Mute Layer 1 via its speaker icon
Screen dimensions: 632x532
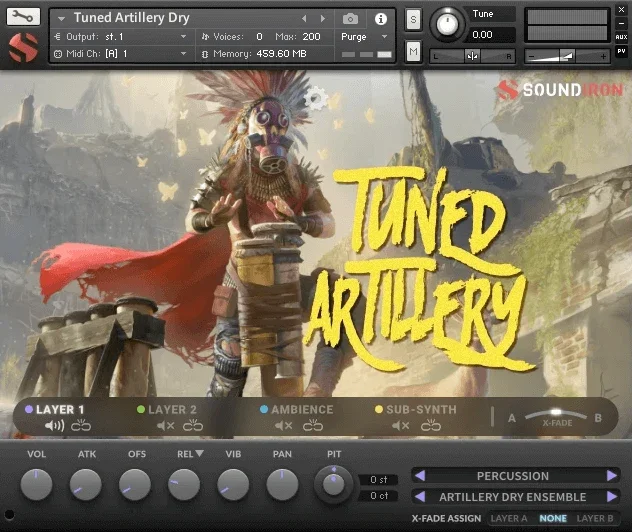[54, 426]
